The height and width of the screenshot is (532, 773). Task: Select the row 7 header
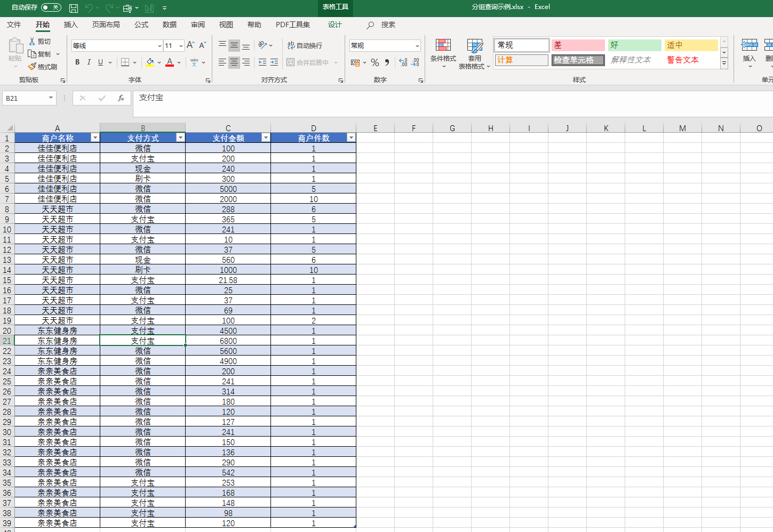[x=7, y=199]
